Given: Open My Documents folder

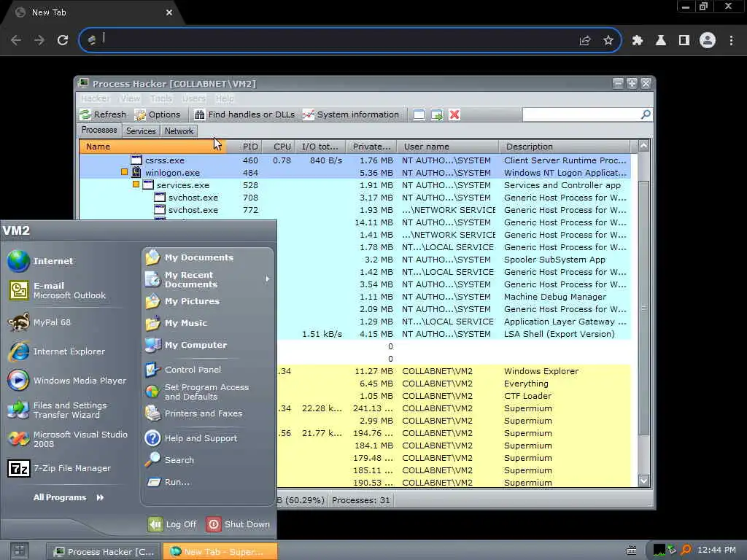Looking at the screenshot, I should (x=189, y=257).
